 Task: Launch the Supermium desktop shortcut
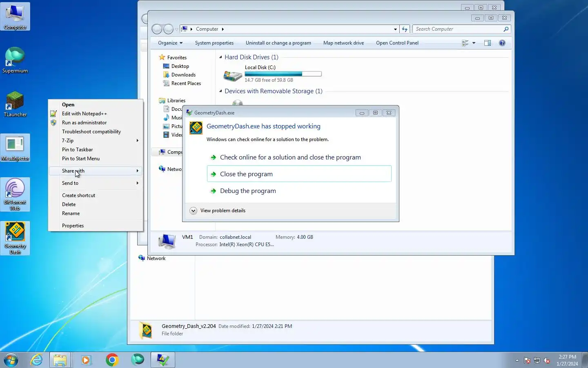[x=15, y=60]
